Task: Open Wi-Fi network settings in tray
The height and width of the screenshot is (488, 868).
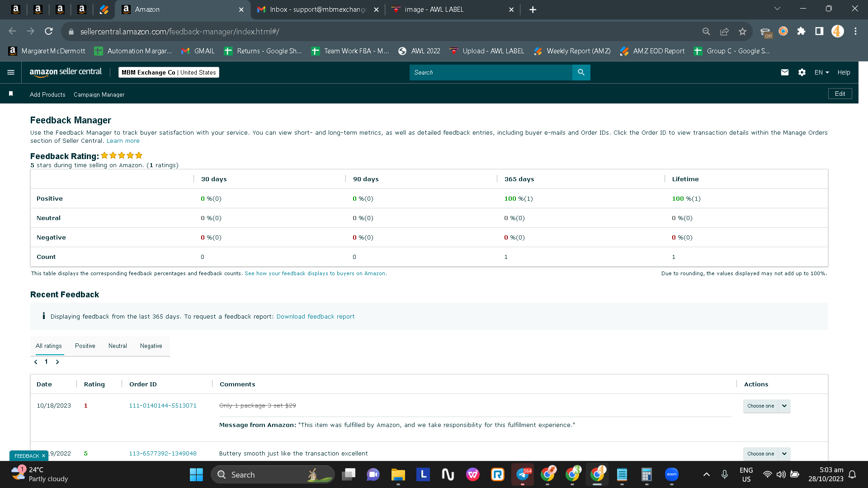Action: pos(767,474)
